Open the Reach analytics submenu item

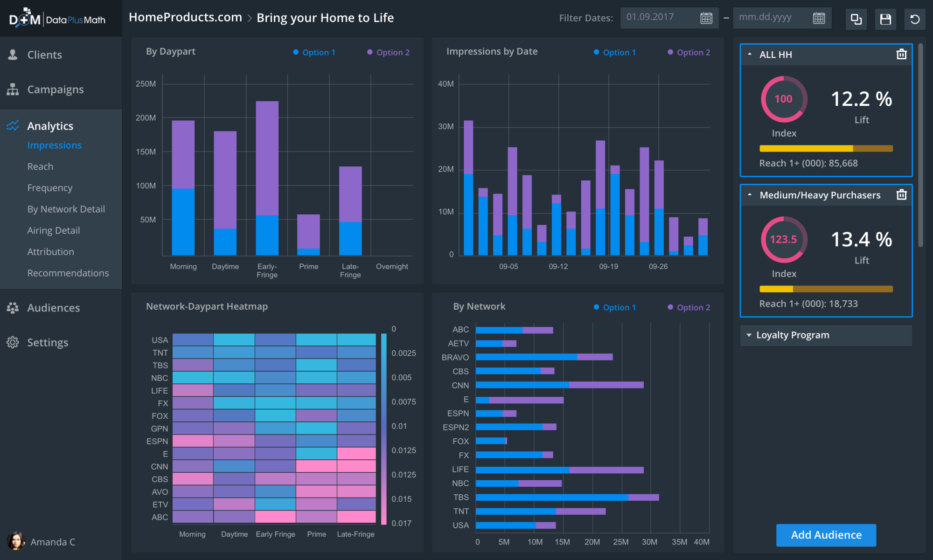[x=40, y=166]
